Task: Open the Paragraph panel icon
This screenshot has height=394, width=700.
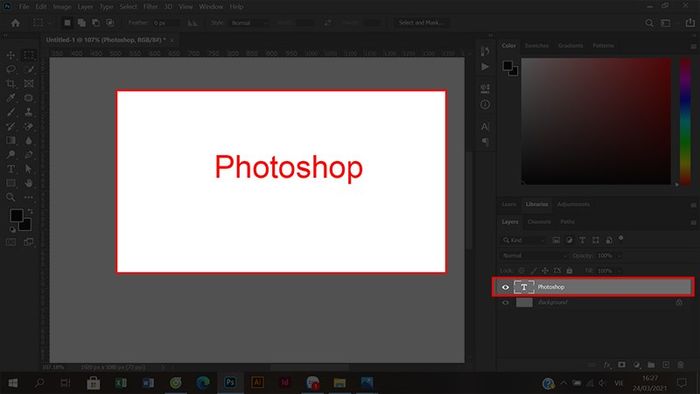Action: (485, 142)
